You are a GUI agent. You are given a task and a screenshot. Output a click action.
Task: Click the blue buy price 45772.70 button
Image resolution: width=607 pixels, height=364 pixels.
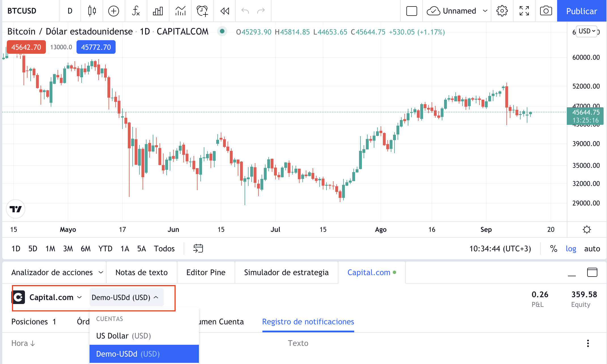pos(96,47)
